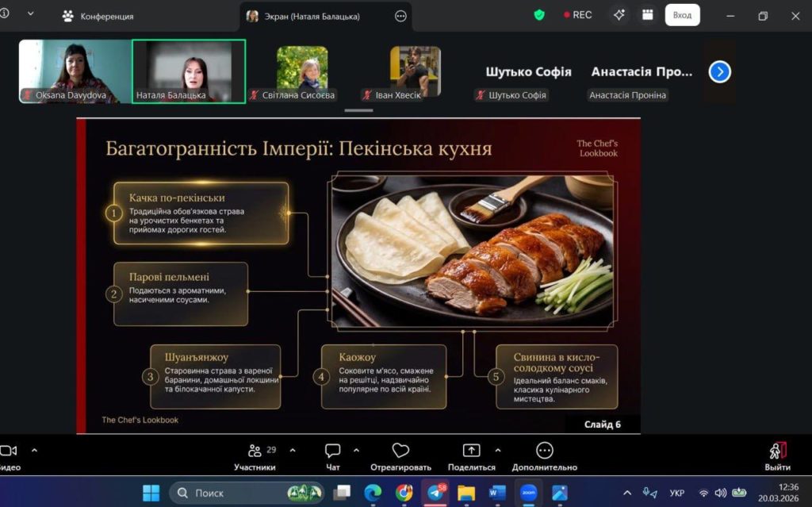812x507 pixels.
Task: Expand the chevron next to Чат
Action: 356,451
